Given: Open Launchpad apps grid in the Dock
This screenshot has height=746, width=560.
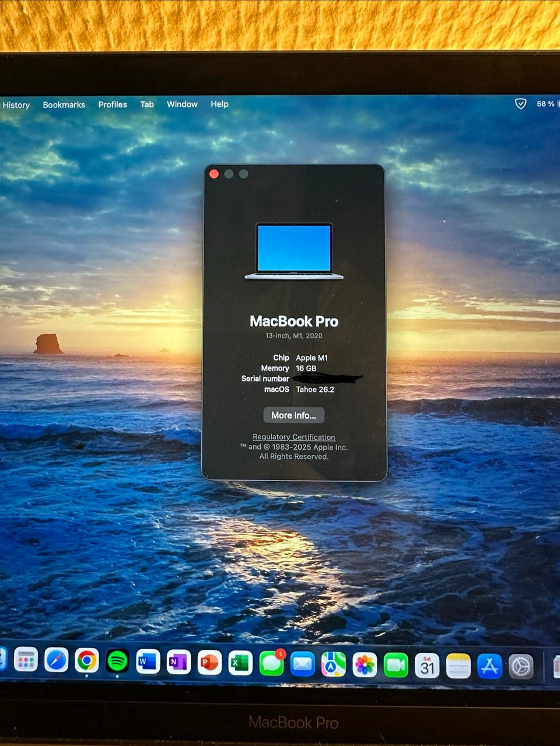Looking at the screenshot, I should point(26,660).
